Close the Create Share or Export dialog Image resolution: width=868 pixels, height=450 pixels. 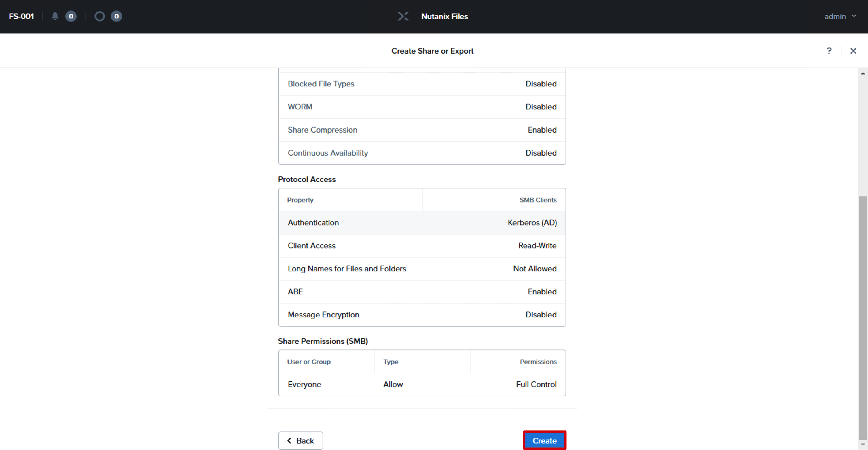pos(853,51)
